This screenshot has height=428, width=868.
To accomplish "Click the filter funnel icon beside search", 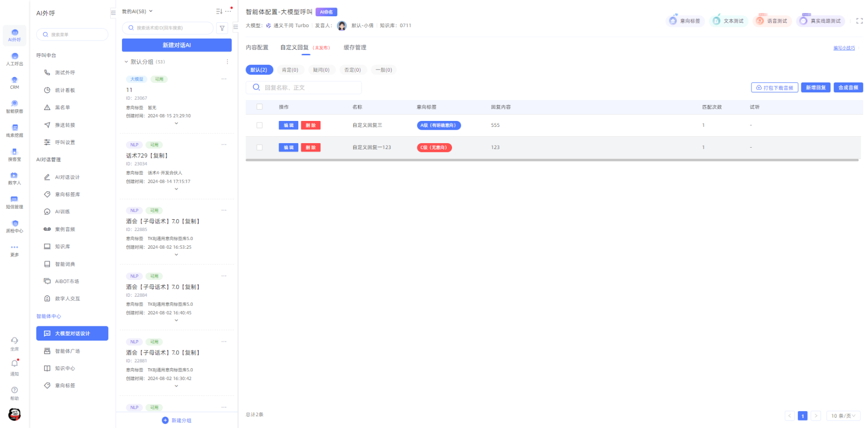I will point(222,28).
